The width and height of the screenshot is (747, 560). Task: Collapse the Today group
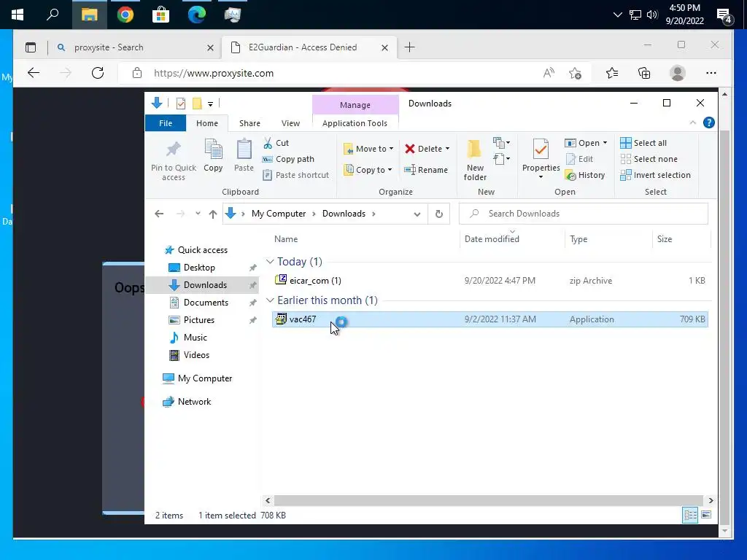270,262
